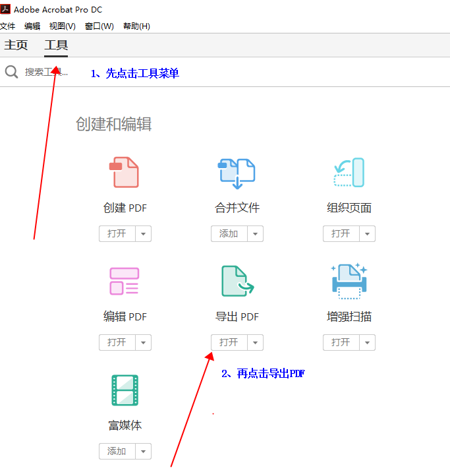Screen dimensions: 450x476
Task: Select the Rich Media (富媒体) film icon
Action: (125, 390)
